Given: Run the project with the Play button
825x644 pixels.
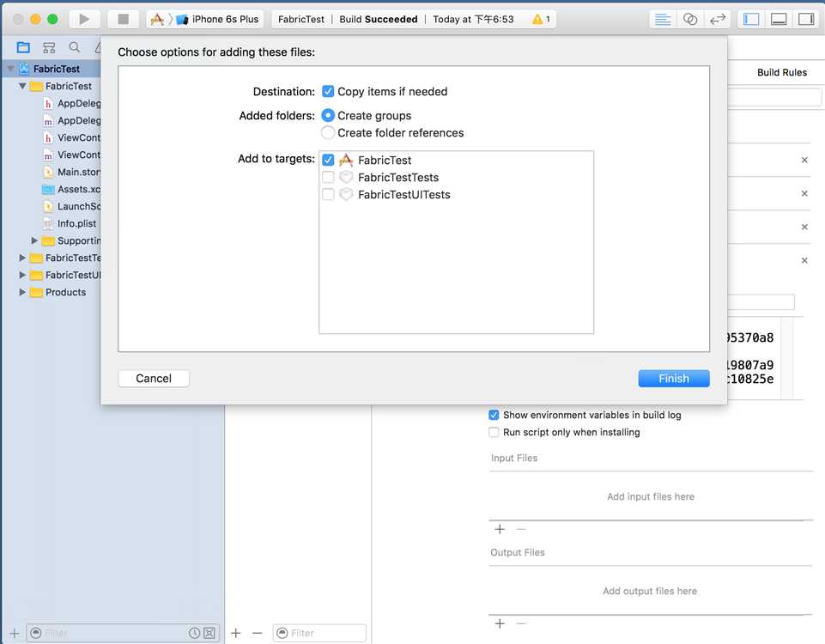Looking at the screenshot, I should [x=83, y=19].
